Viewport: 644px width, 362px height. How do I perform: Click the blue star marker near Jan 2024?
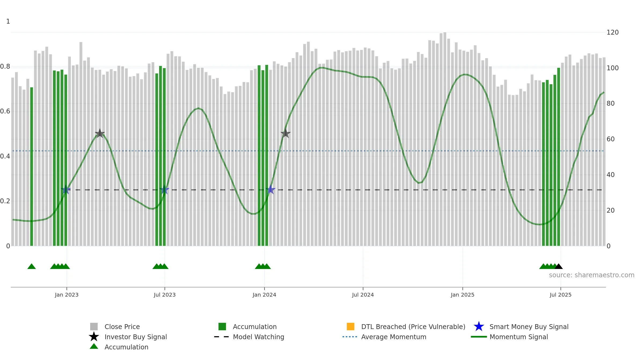[270, 190]
